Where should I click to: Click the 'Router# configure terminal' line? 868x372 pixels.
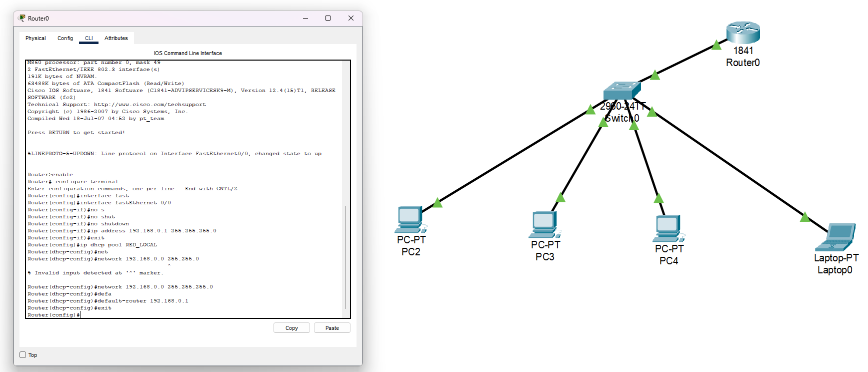click(73, 182)
